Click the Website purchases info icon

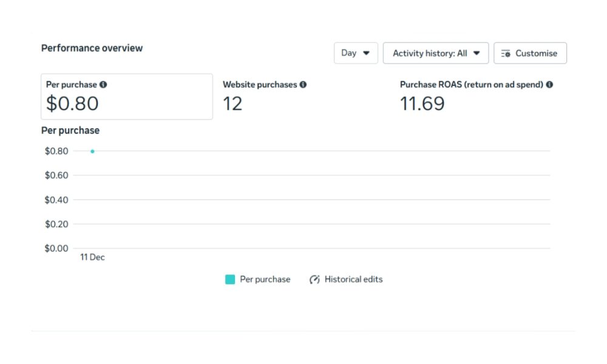303,85
